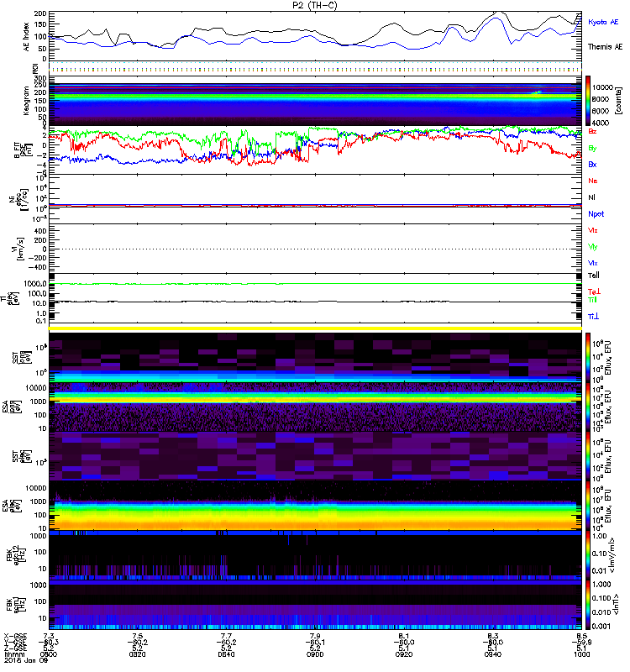The height and width of the screenshot is (672, 630).
Task: Click the plot title P2 (TH-C)
Action: pyautogui.click(x=314, y=5)
